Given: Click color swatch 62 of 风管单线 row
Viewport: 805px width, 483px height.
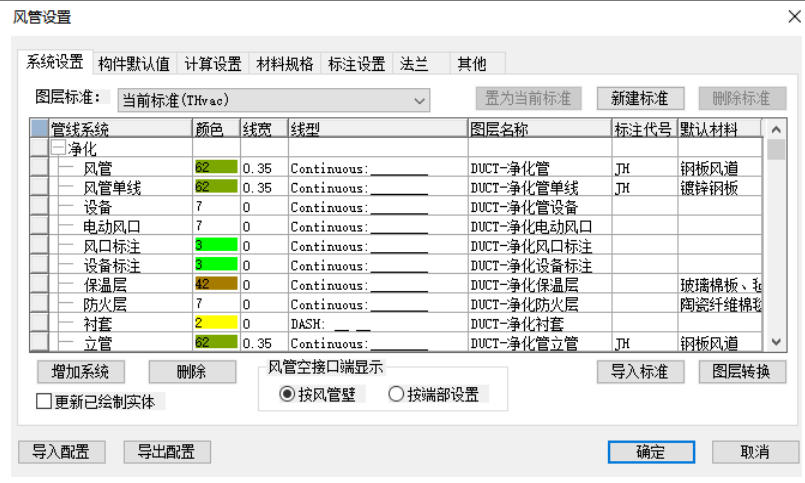Looking at the screenshot, I should click(x=216, y=186).
